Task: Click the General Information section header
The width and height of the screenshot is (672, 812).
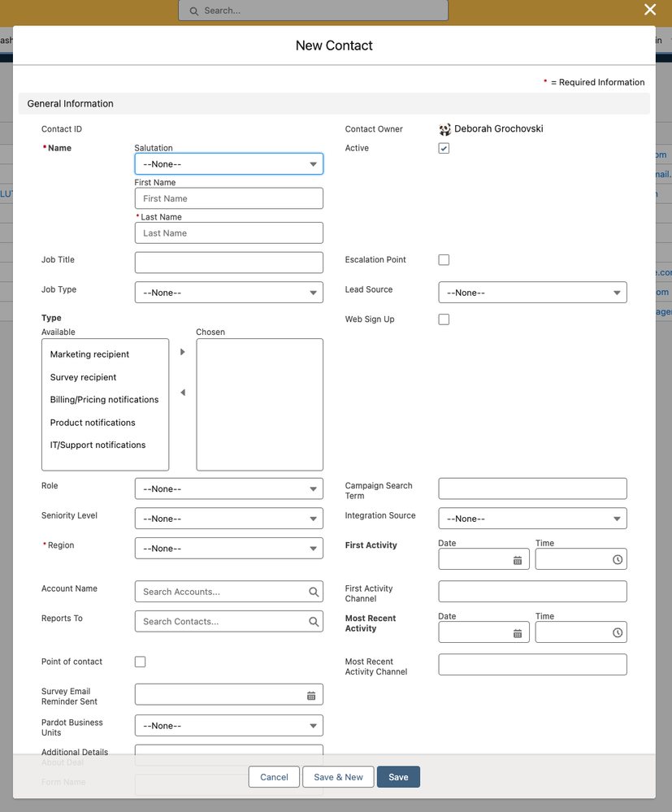Action: (x=334, y=103)
